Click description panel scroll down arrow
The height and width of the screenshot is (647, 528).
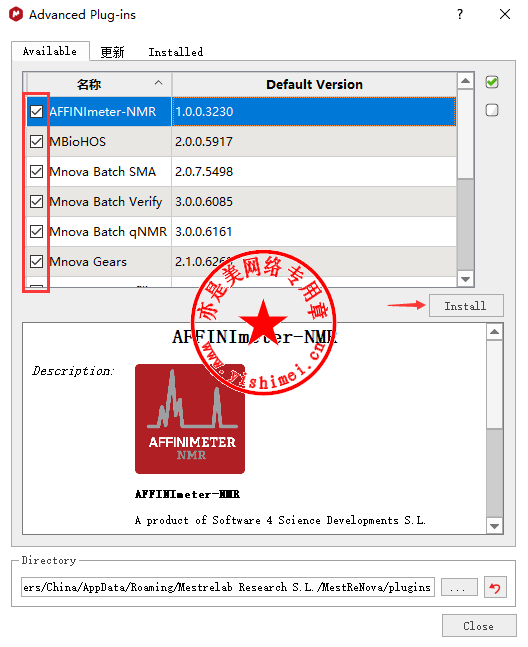[495, 526]
